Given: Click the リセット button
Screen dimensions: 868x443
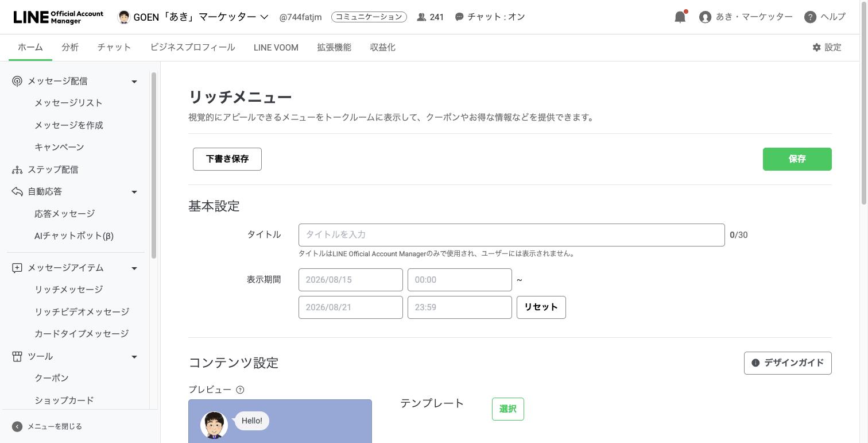Looking at the screenshot, I should click(541, 307).
